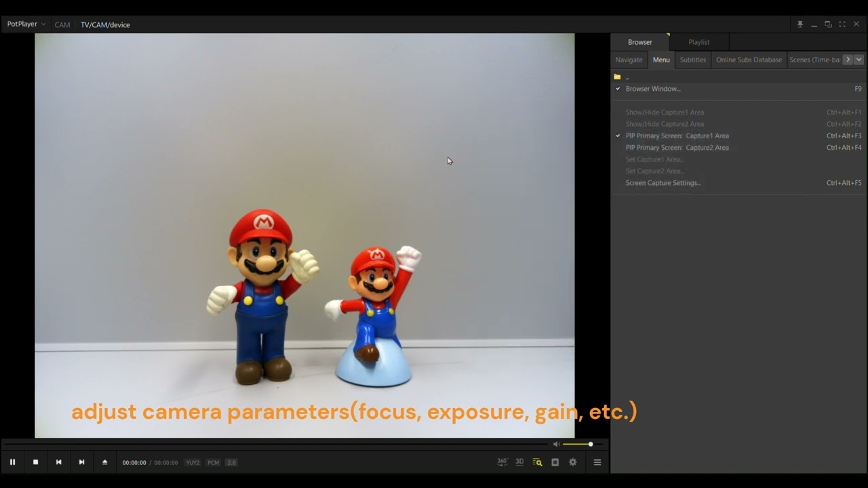Mute audio via the speaker icon

pyautogui.click(x=556, y=444)
